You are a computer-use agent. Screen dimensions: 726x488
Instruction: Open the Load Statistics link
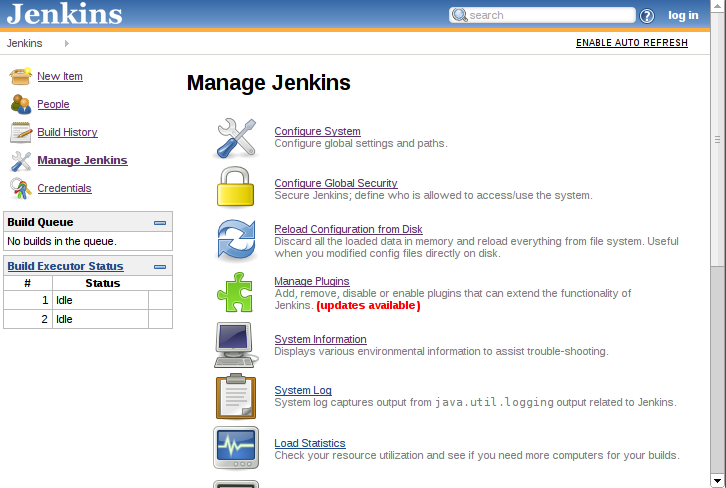(x=310, y=443)
